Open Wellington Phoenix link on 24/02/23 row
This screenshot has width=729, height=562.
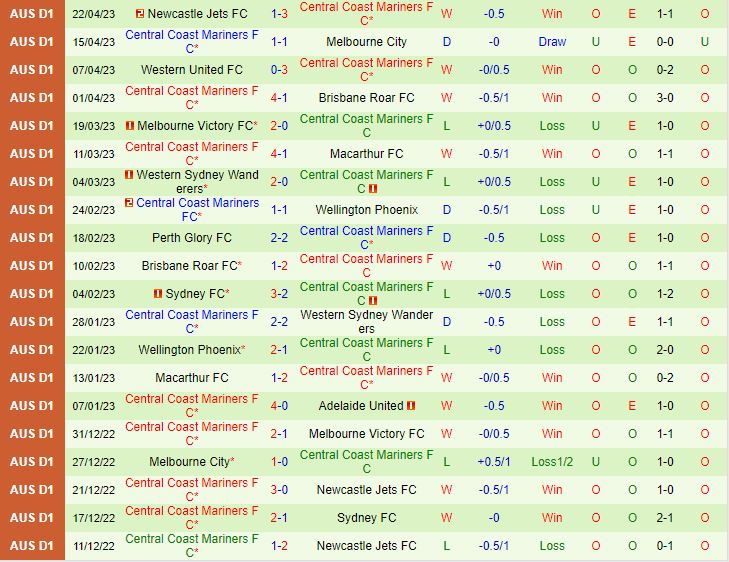(x=366, y=210)
